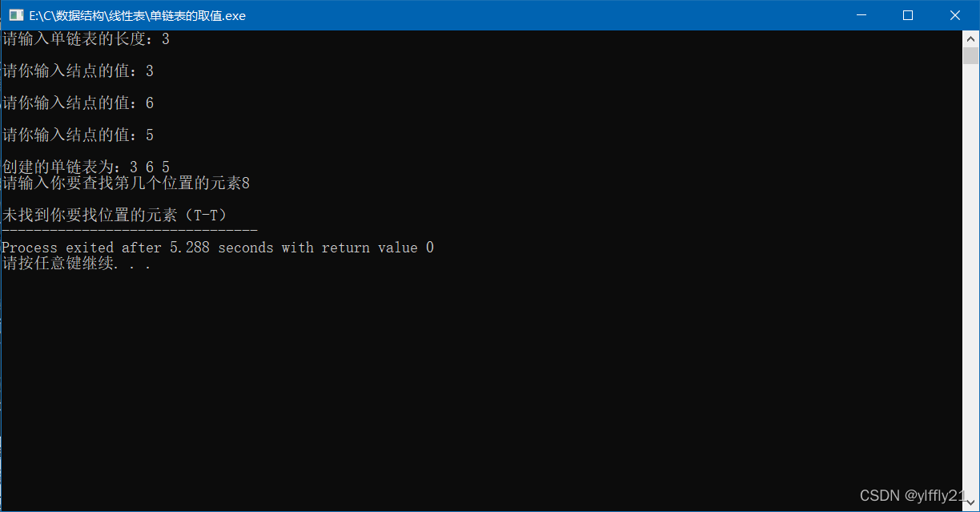980x512 pixels.
Task: Click the line 未找到你要找位置的元素（T-T）
Action: (x=114, y=216)
